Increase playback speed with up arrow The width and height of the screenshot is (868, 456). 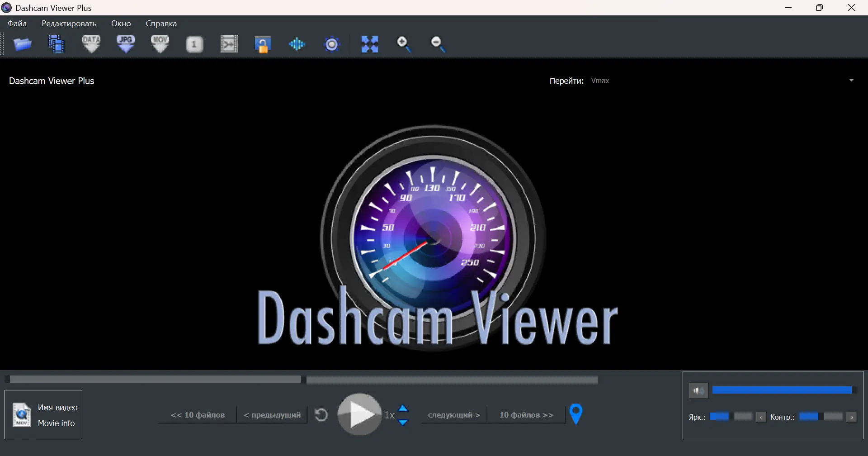pos(403,407)
